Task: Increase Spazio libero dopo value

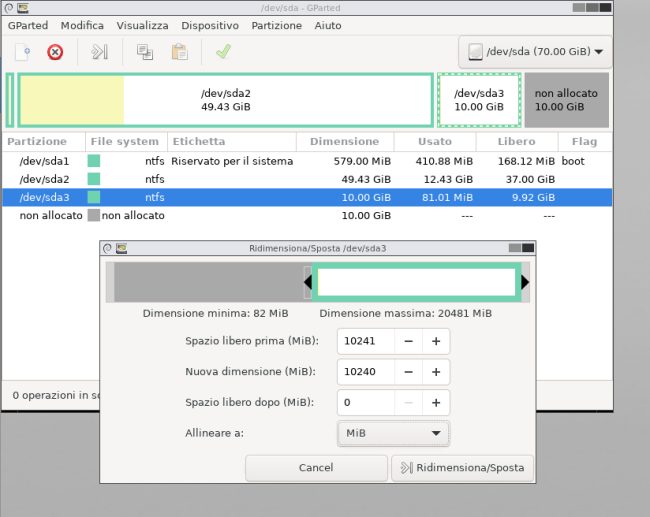Action: [436, 403]
